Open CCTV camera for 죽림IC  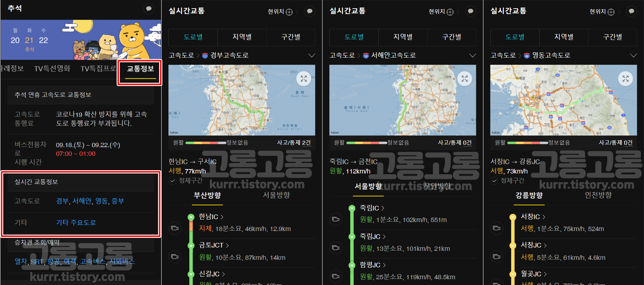(336, 219)
